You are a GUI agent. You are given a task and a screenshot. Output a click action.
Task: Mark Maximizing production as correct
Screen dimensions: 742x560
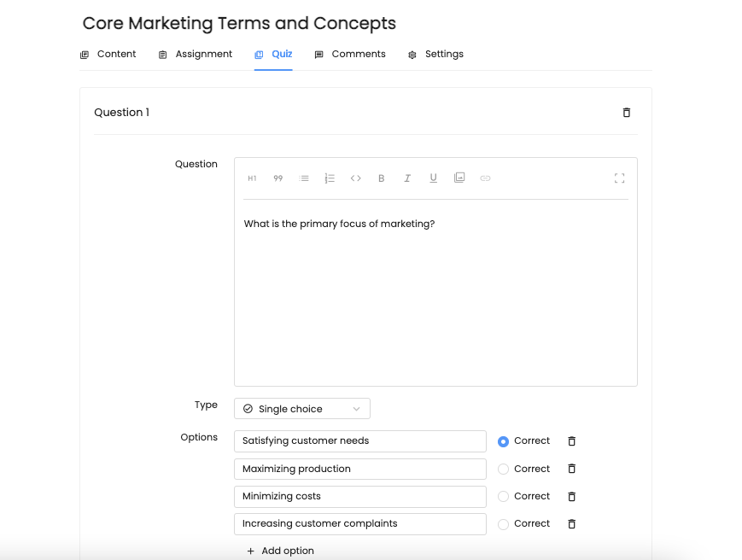click(503, 470)
